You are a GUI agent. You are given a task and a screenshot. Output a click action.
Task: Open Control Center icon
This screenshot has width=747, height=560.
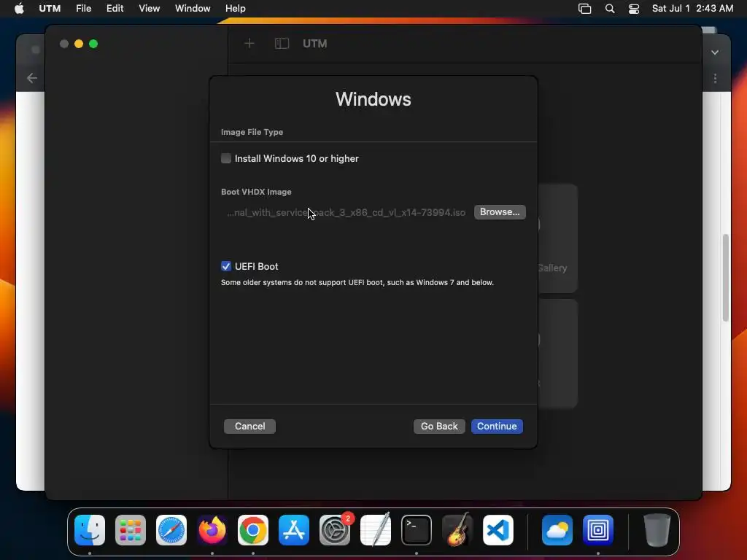(634, 9)
